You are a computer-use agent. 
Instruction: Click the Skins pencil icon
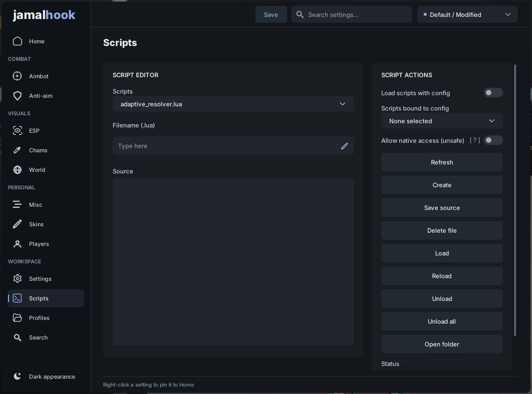point(17,224)
